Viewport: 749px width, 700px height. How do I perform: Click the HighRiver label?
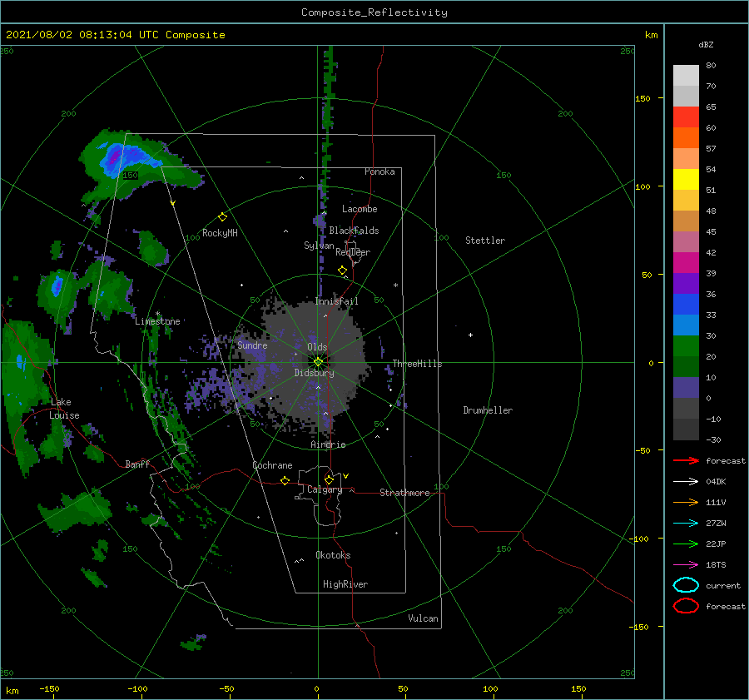tap(345, 584)
